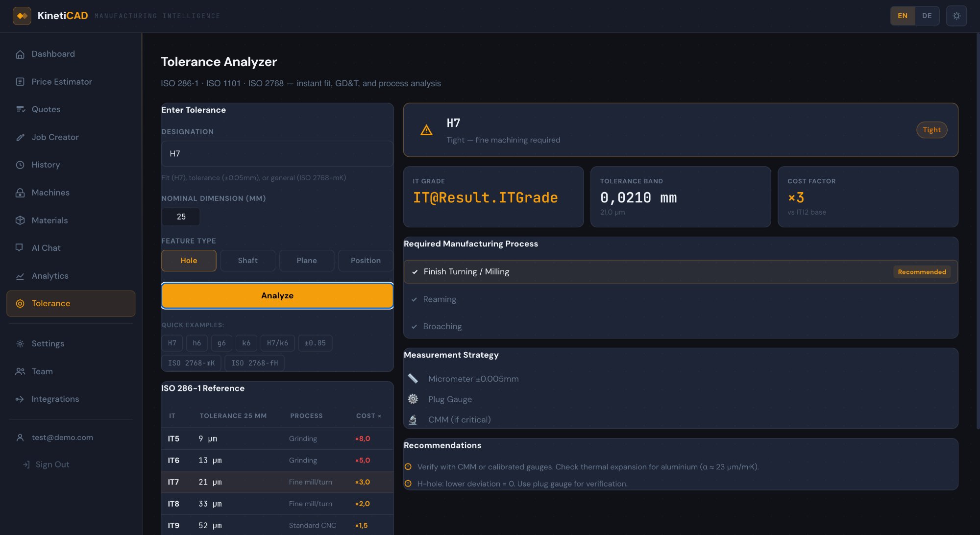Select the Broaching process row
Screen dimensions: 980x535
point(442,327)
